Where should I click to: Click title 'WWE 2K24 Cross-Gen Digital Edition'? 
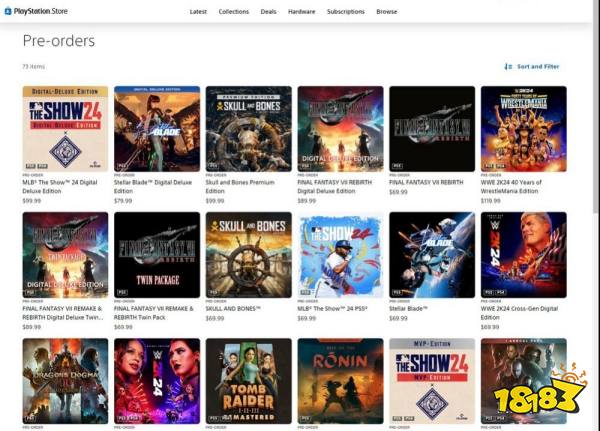(x=519, y=313)
